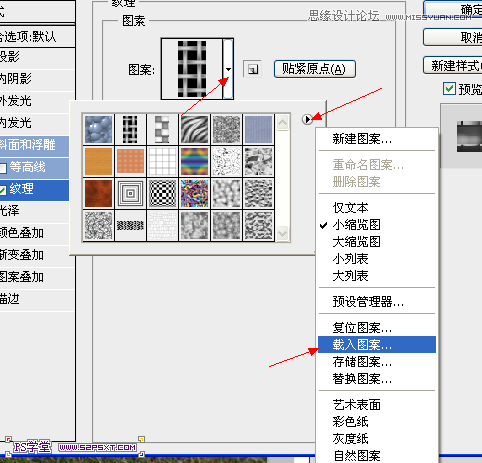Load the 自然图案 pattern set
Image resolution: width=482 pixels, height=463 pixels.
coord(377,455)
